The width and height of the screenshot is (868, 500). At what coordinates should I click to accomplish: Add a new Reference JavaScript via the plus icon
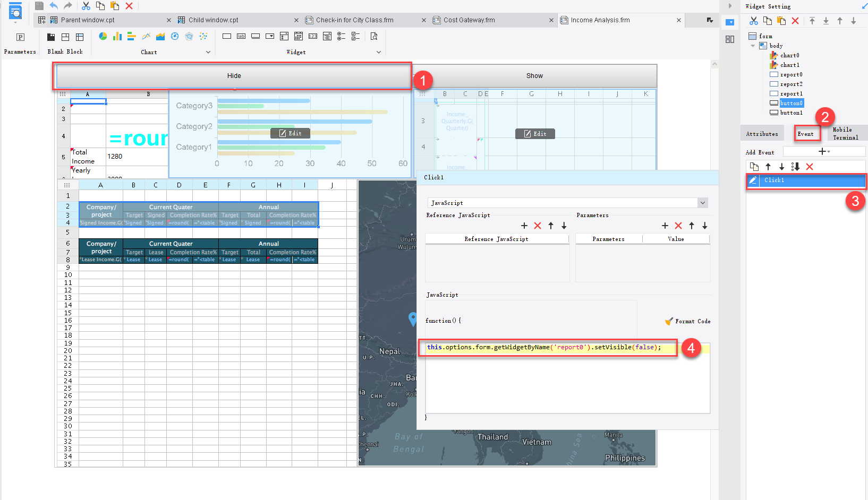click(x=524, y=226)
